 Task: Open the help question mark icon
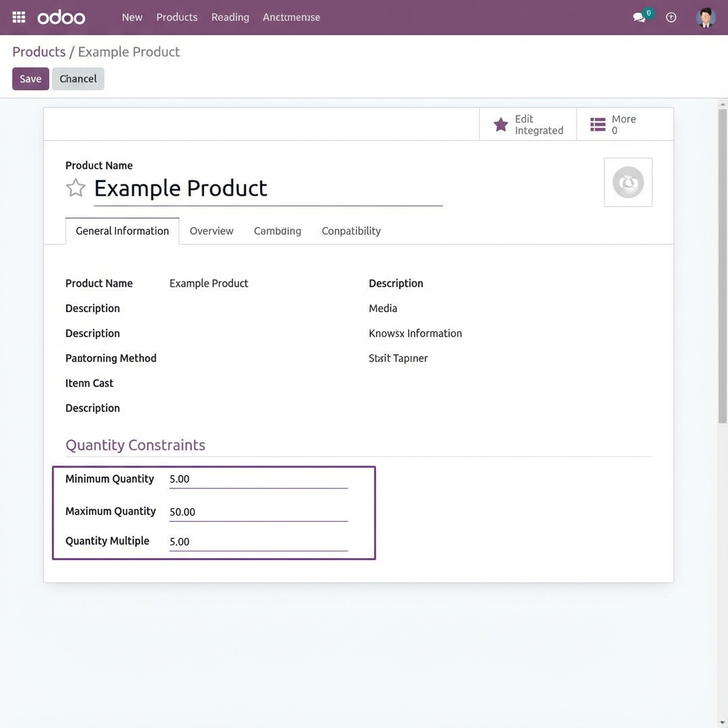point(671,17)
